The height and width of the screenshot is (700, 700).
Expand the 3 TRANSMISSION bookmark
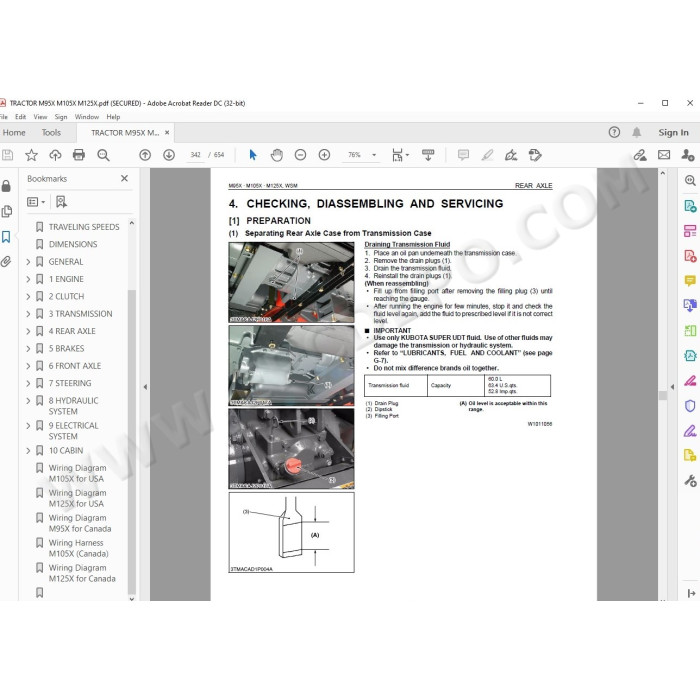click(x=28, y=314)
